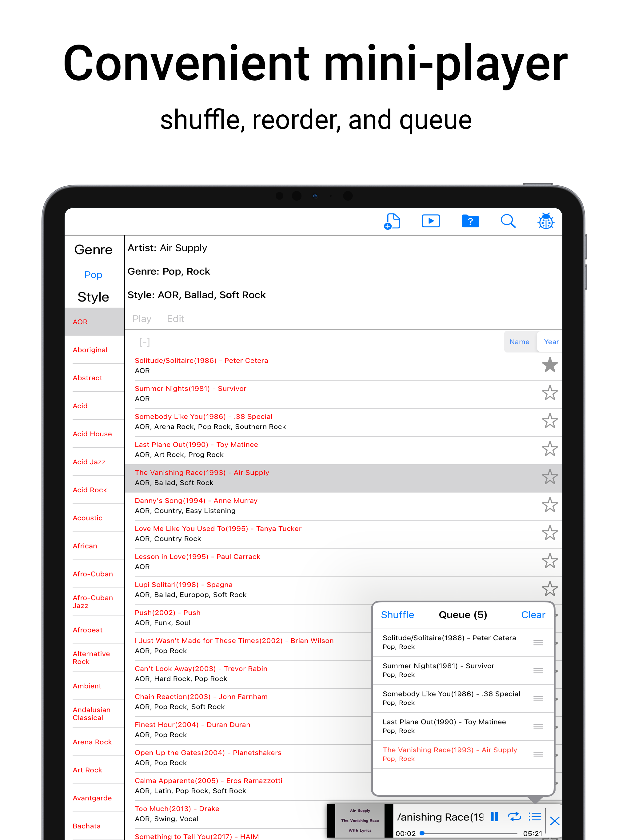Close the mini-player with X
630x840 pixels.
click(554, 821)
